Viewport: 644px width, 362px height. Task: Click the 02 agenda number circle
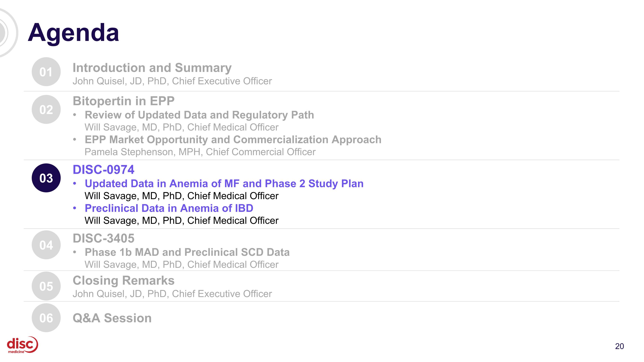[46, 109]
